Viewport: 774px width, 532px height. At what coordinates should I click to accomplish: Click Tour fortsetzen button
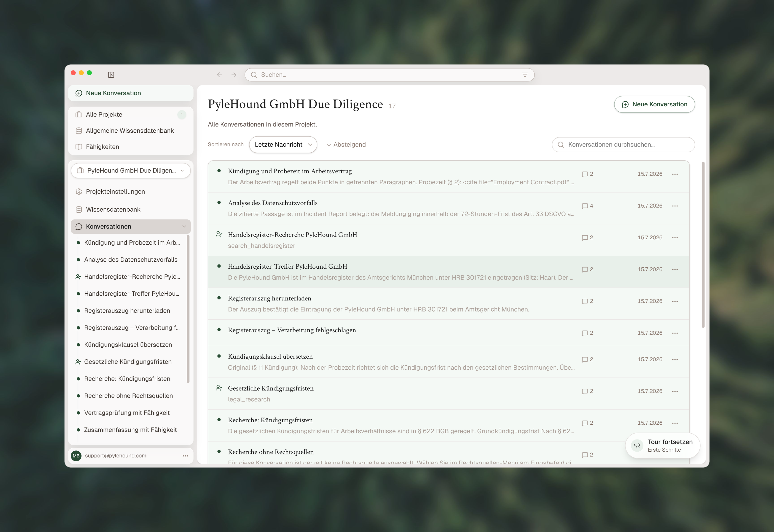coord(662,446)
